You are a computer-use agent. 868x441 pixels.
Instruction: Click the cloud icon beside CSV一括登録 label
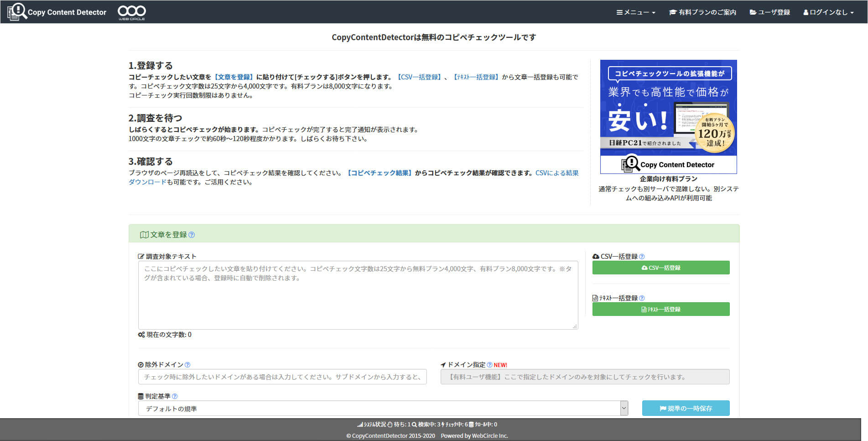click(x=596, y=257)
